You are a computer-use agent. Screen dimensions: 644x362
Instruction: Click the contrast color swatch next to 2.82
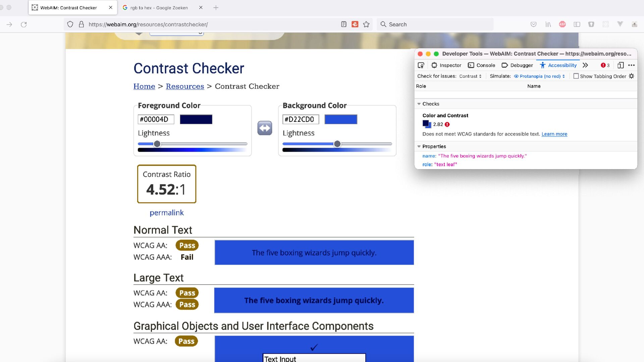427,124
